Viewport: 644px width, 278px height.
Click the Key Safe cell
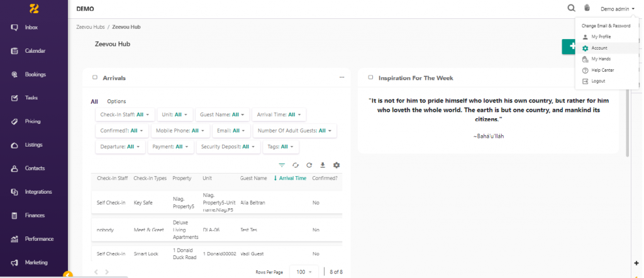(143, 203)
